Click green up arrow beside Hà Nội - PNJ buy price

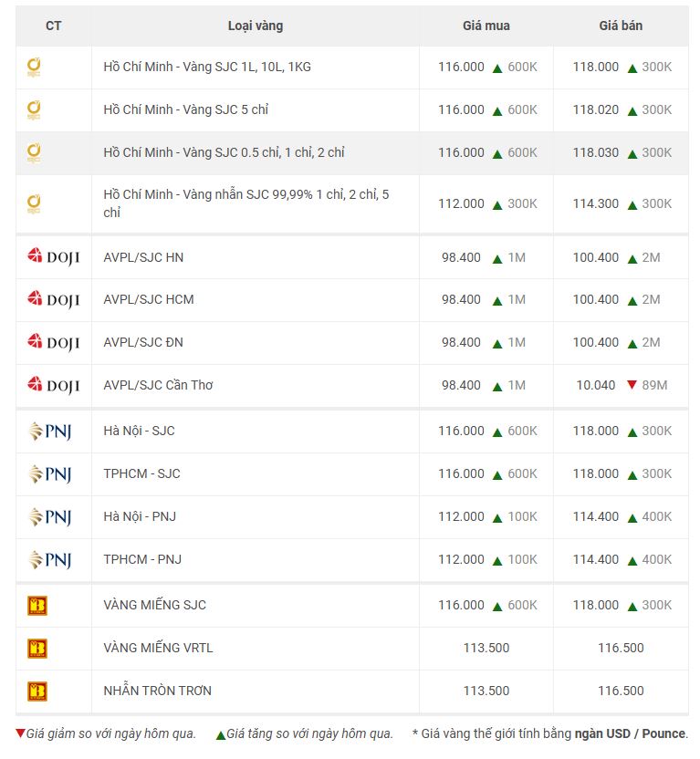pyautogui.click(x=497, y=518)
